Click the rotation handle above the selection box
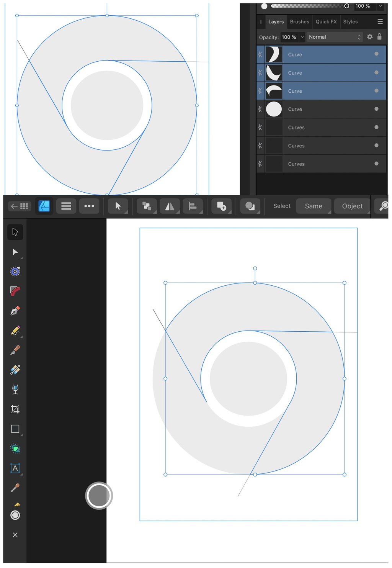This screenshot has height=568, width=392. [x=255, y=268]
